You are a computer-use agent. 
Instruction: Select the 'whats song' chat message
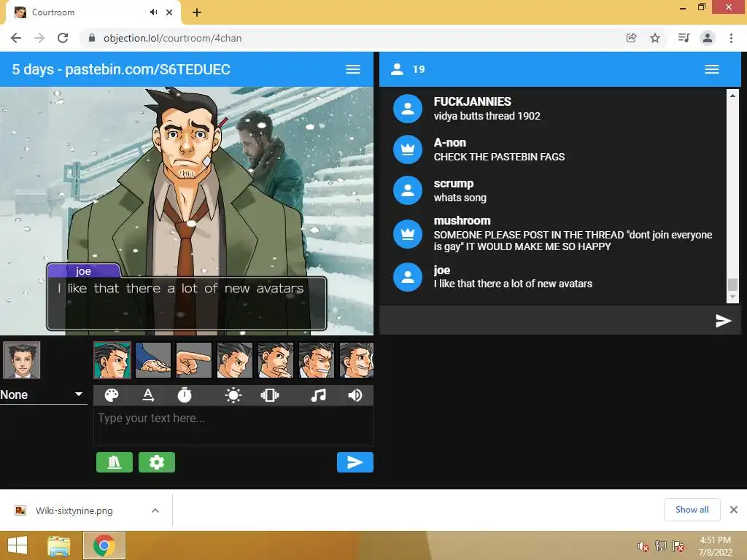[x=460, y=198]
